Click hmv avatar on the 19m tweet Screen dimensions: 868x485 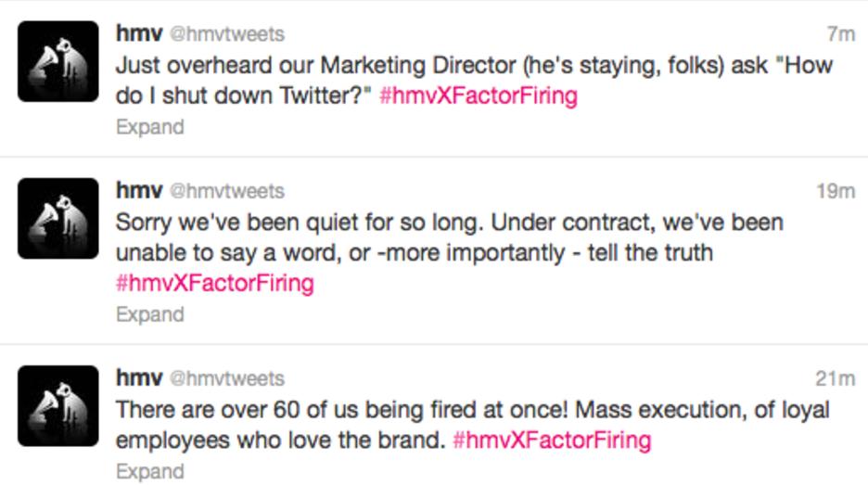57,218
